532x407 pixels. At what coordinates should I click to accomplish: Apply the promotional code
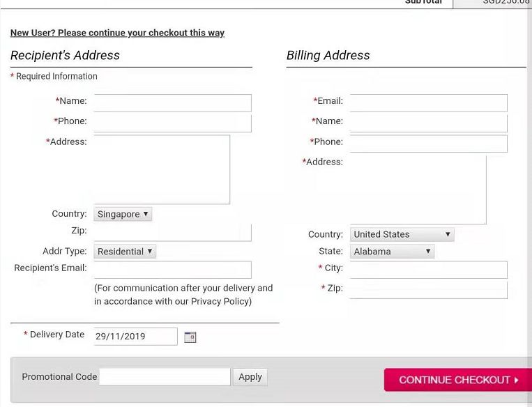point(250,377)
